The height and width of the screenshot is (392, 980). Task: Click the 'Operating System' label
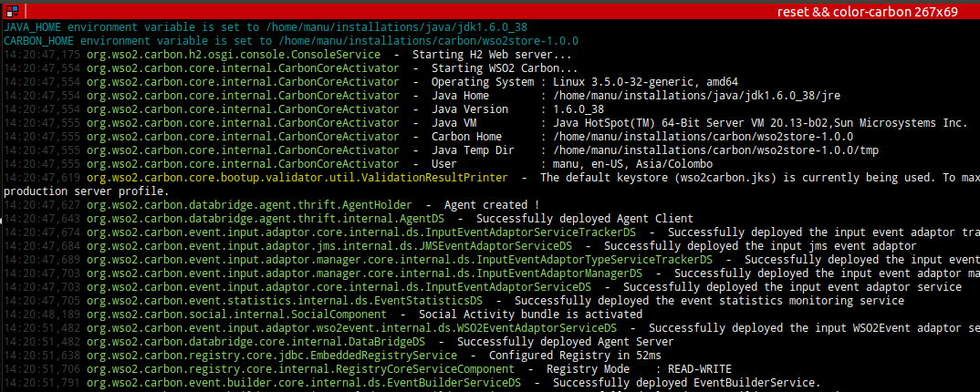(483, 82)
